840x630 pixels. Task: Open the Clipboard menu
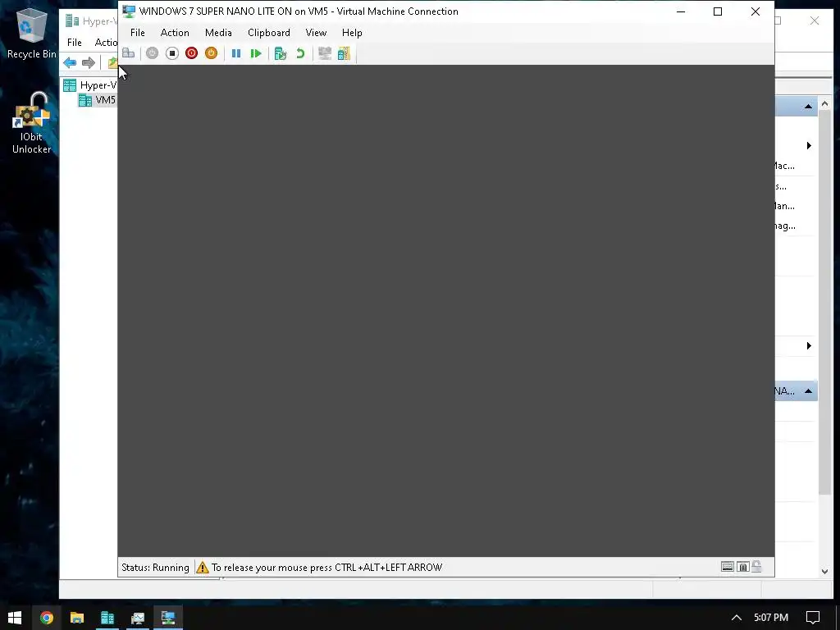269,33
